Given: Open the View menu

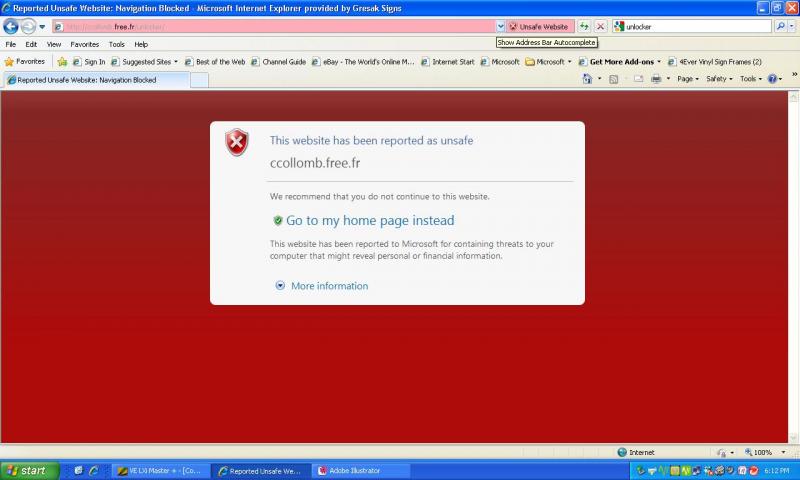Looking at the screenshot, I should click(x=54, y=44).
